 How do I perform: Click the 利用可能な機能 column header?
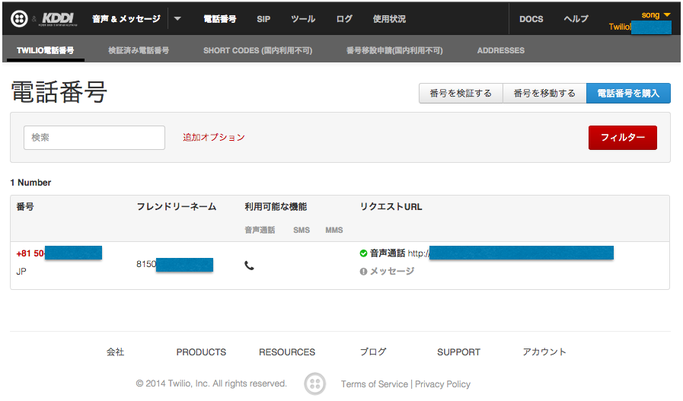coord(276,207)
